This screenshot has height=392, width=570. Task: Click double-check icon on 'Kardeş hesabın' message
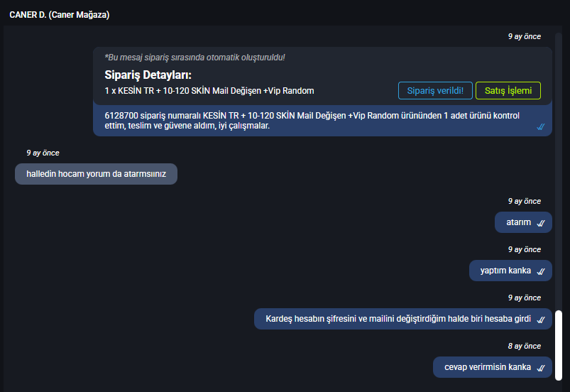(x=541, y=320)
